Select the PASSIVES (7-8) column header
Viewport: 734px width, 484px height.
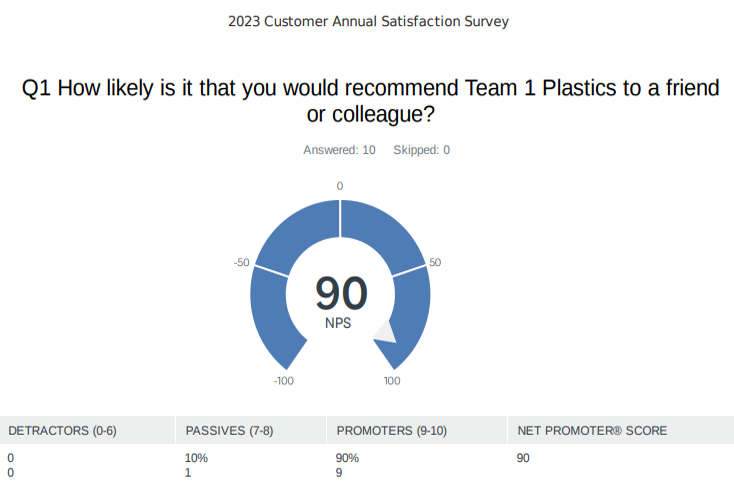[x=230, y=431]
